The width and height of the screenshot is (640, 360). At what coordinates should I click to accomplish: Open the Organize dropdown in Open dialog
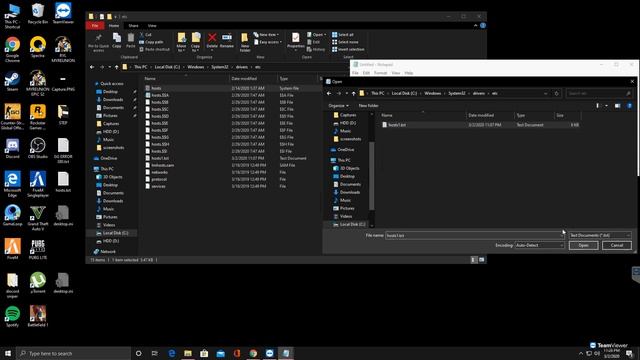pos(338,106)
